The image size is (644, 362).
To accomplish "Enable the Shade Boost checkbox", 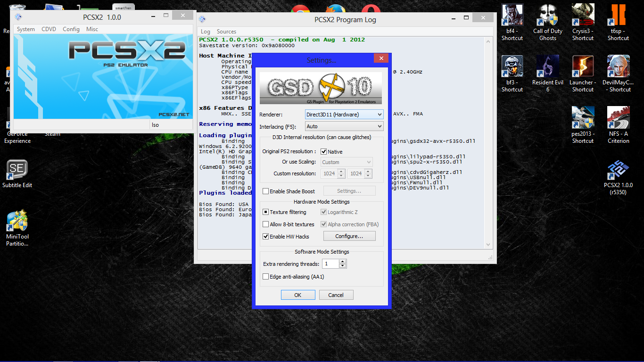I will pyautogui.click(x=266, y=191).
